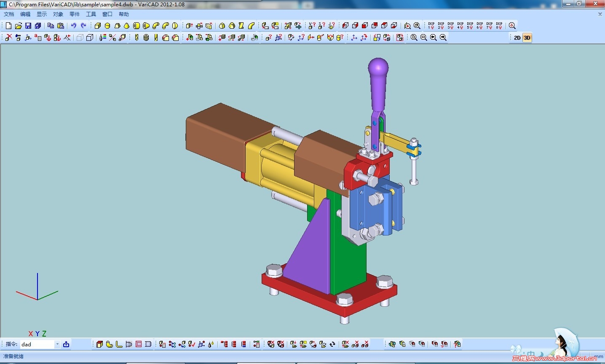Open the 文档 (File) menu
This screenshot has width=605, height=364.
9,14
